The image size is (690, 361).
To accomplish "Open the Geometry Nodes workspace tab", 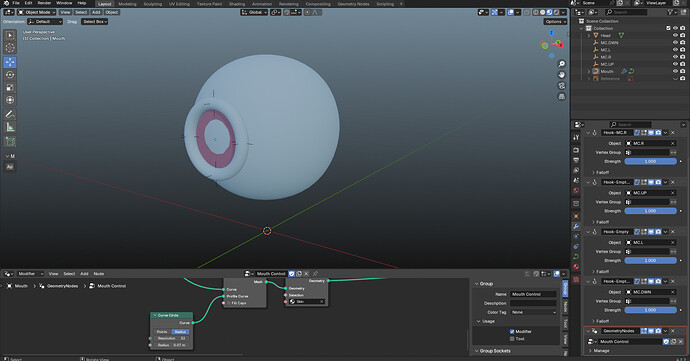I will click(353, 4).
